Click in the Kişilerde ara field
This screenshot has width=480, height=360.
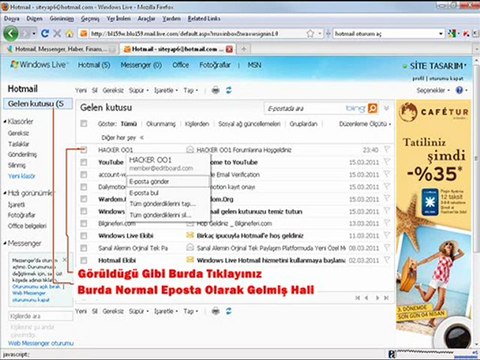tap(40, 316)
